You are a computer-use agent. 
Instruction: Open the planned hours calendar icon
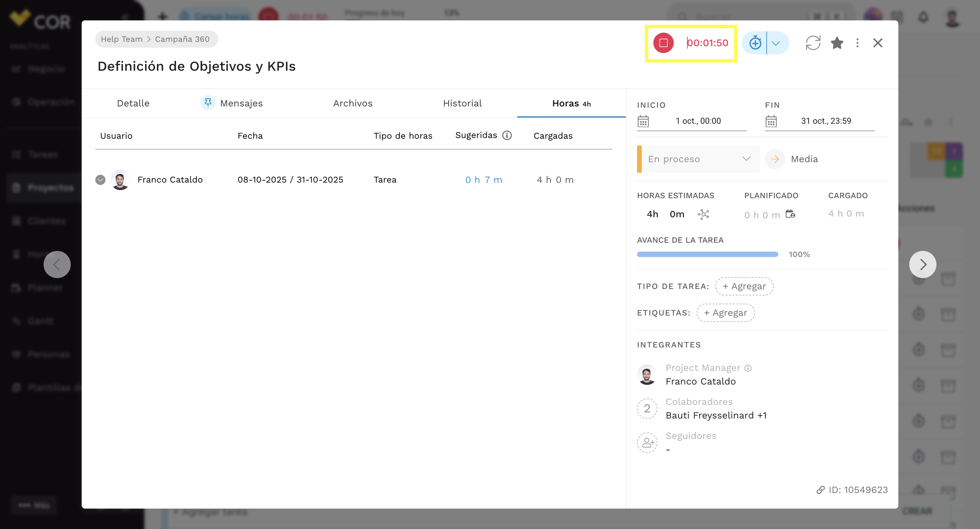pyautogui.click(x=790, y=214)
